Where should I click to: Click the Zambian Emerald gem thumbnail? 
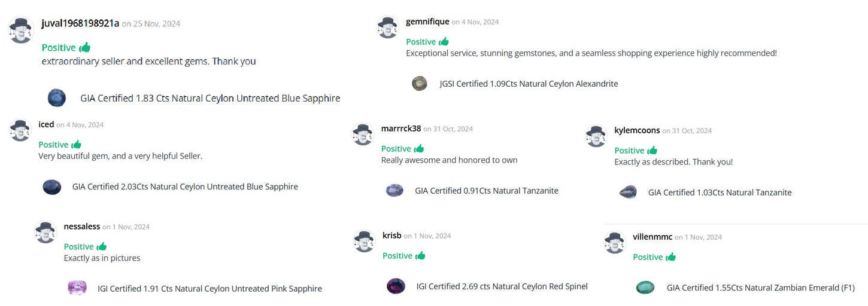pyautogui.click(x=645, y=287)
